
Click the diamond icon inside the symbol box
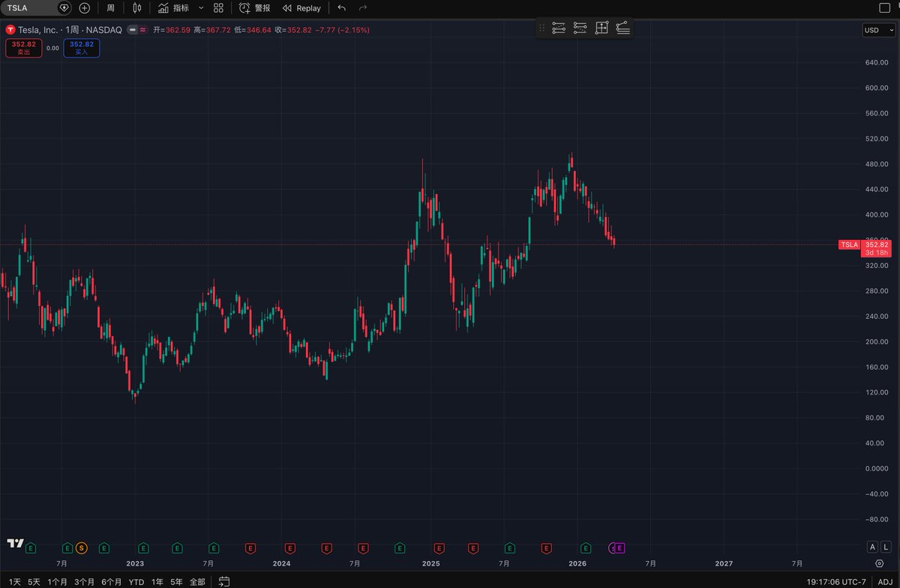[x=64, y=7]
